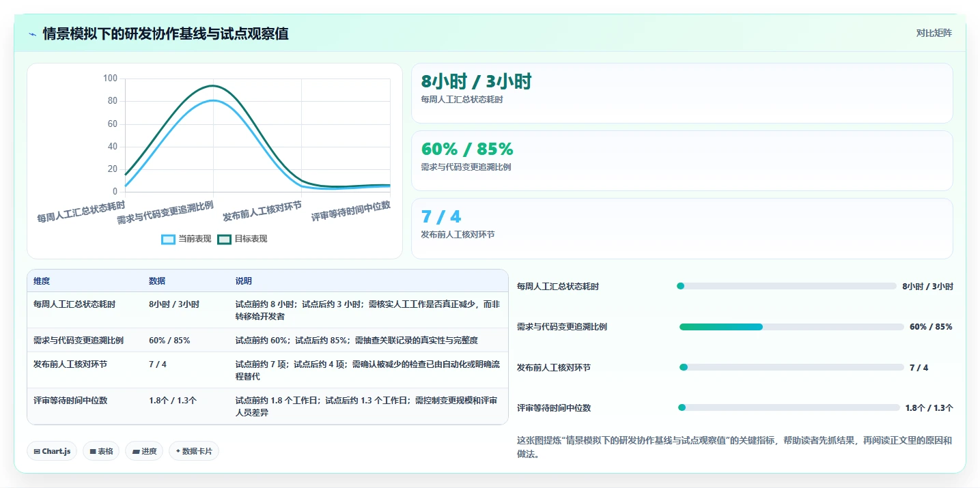
Task: Click the 8小时 / 3小时 progress row value
Action: point(927,287)
